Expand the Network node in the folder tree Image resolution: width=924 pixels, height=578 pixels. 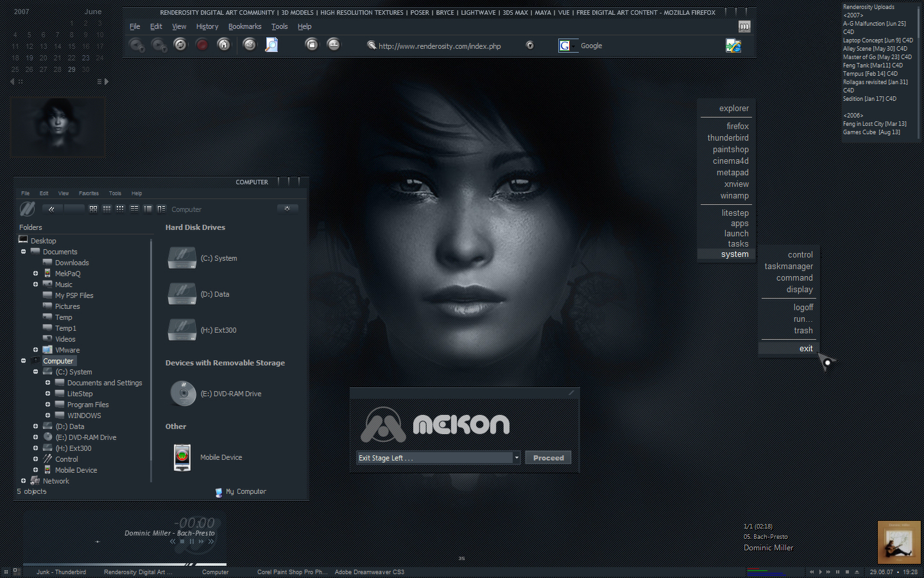coord(24,481)
